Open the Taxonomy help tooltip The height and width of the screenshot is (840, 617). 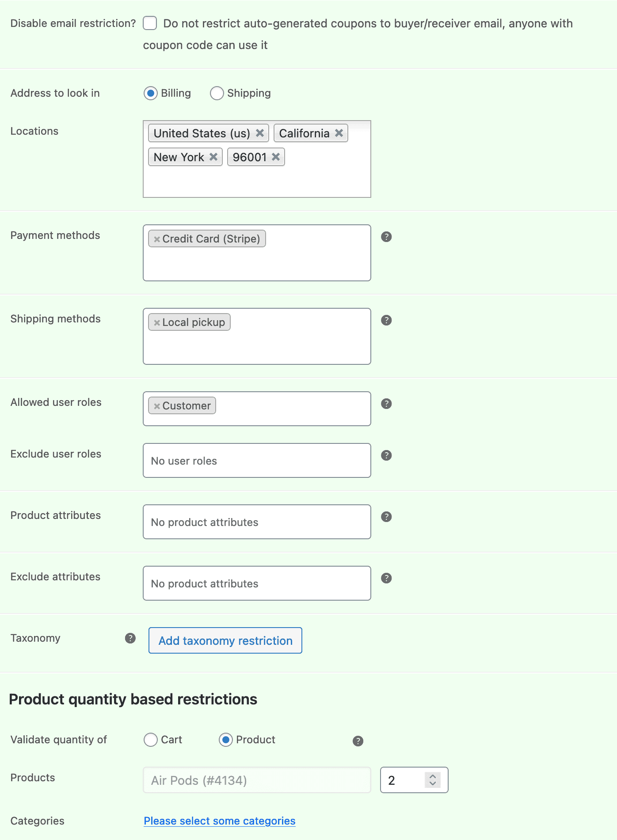coord(130,639)
